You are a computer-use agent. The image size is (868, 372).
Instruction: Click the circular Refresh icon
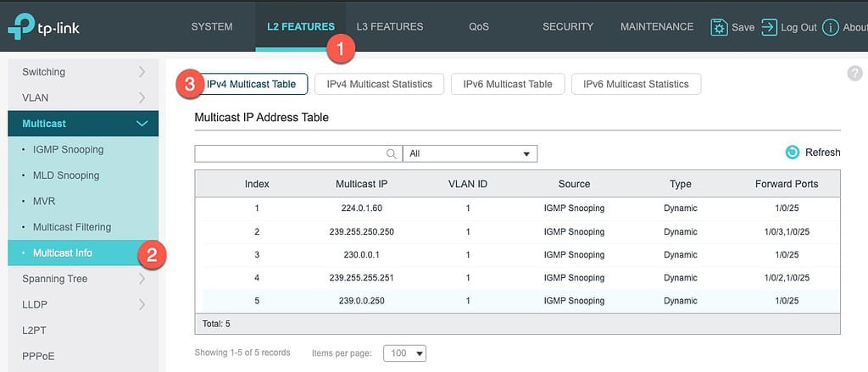click(x=793, y=153)
